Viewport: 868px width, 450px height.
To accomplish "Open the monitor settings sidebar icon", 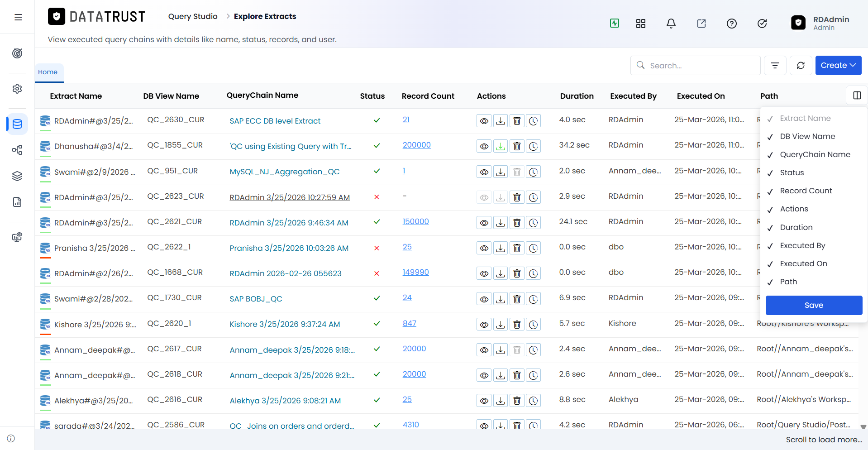I will (x=17, y=237).
